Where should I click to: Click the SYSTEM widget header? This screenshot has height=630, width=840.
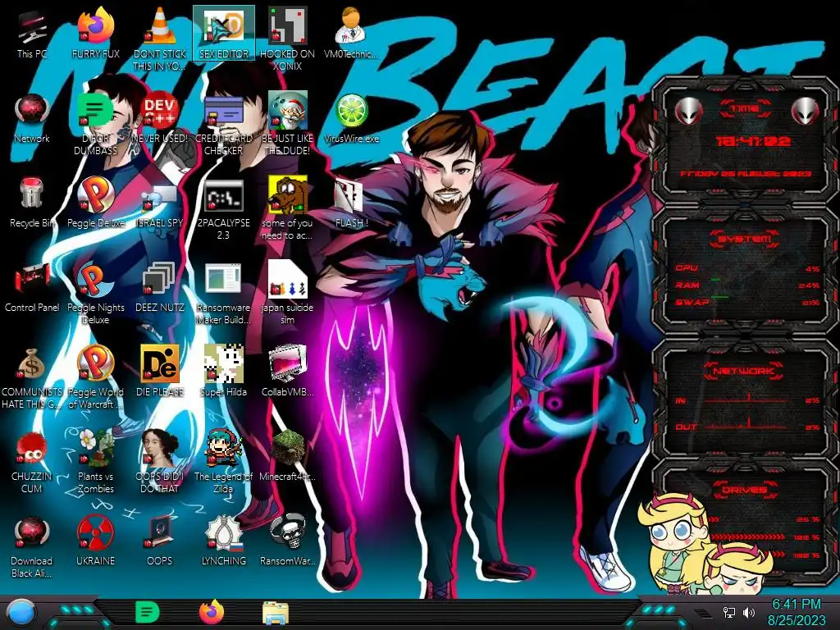[x=745, y=239]
